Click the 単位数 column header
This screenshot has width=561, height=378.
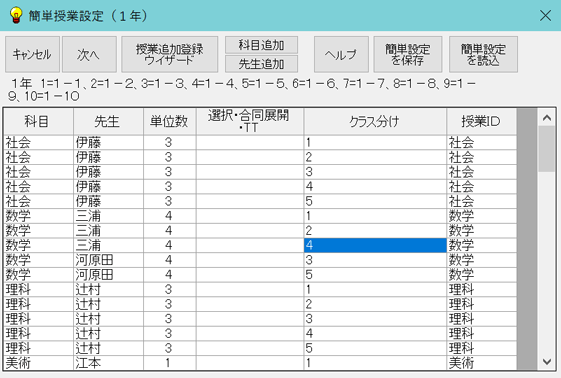pyautogui.click(x=170, y=122)
